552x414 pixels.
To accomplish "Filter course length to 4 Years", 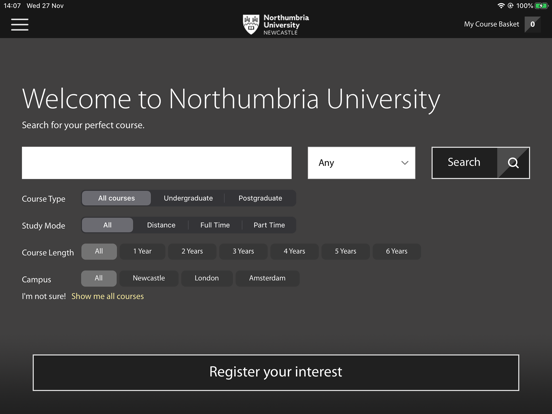I will tap(294, 251).
